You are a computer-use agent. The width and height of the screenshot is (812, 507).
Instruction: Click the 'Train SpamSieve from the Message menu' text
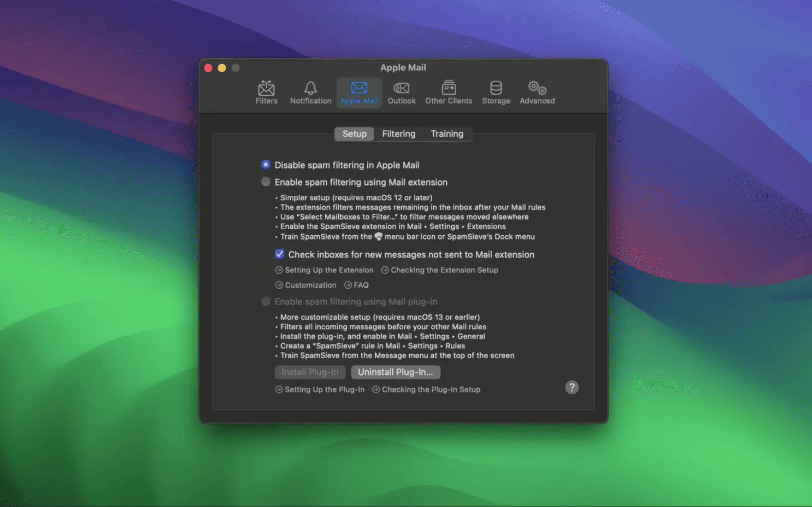397,355
